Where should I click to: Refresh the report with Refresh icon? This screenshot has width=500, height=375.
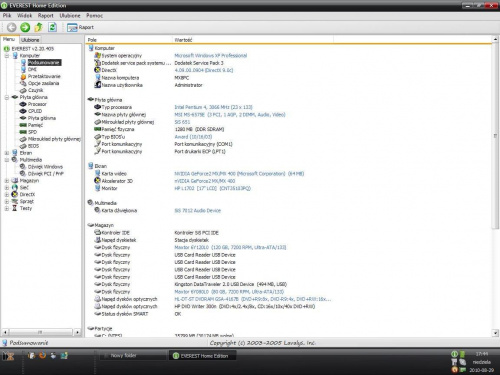click(x=52, y=27)
